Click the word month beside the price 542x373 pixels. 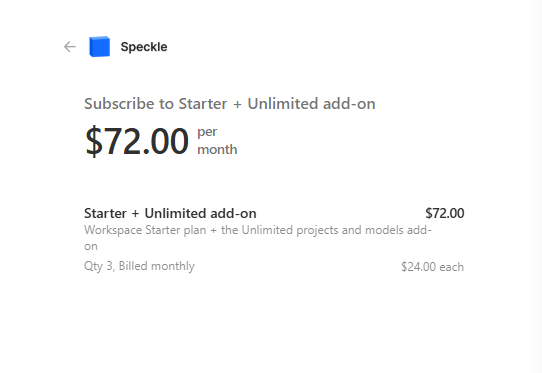coord(217,150)
